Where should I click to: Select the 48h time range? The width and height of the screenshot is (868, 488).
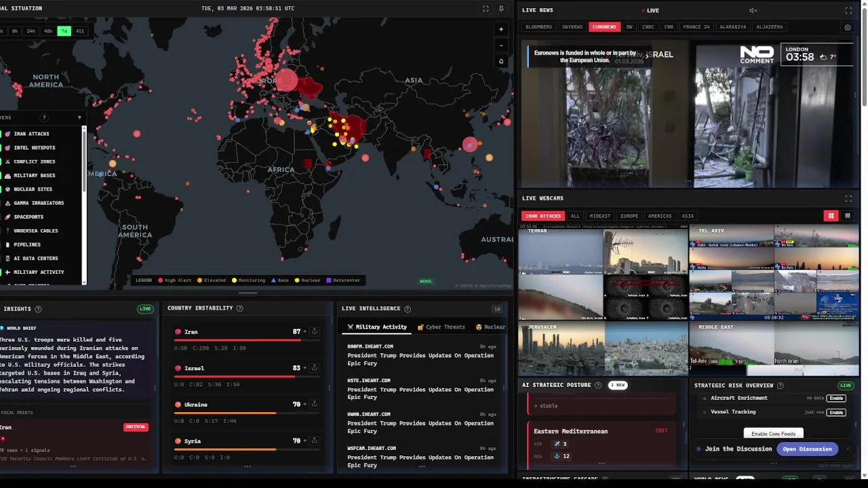point(47,31)
